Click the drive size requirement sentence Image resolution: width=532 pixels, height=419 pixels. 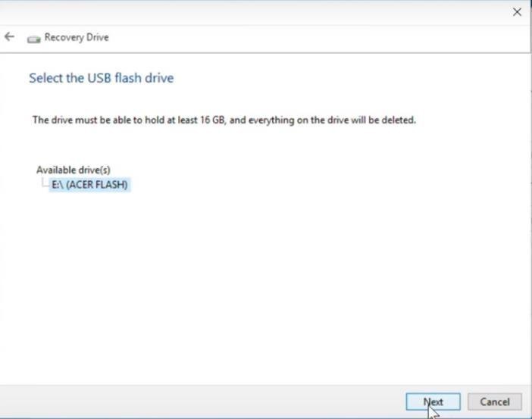(224, 120)
